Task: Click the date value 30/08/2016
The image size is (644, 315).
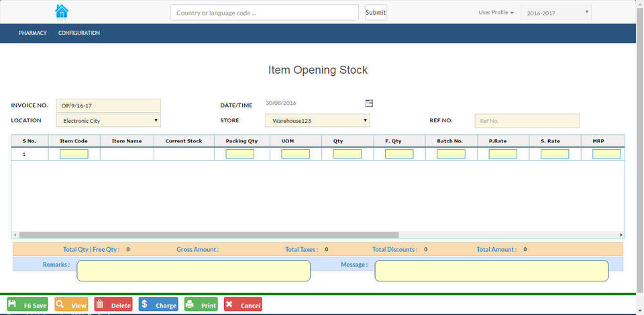Action: point(281,103)
